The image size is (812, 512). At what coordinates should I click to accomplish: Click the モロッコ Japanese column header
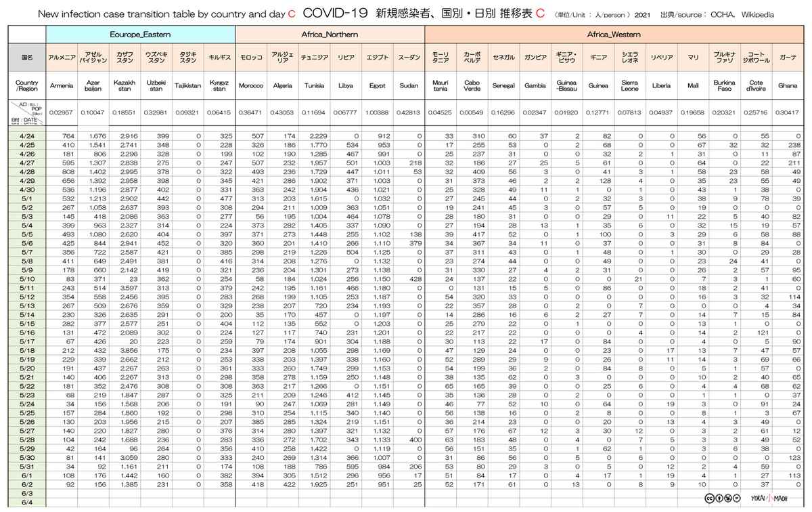(x=251, y=58)
